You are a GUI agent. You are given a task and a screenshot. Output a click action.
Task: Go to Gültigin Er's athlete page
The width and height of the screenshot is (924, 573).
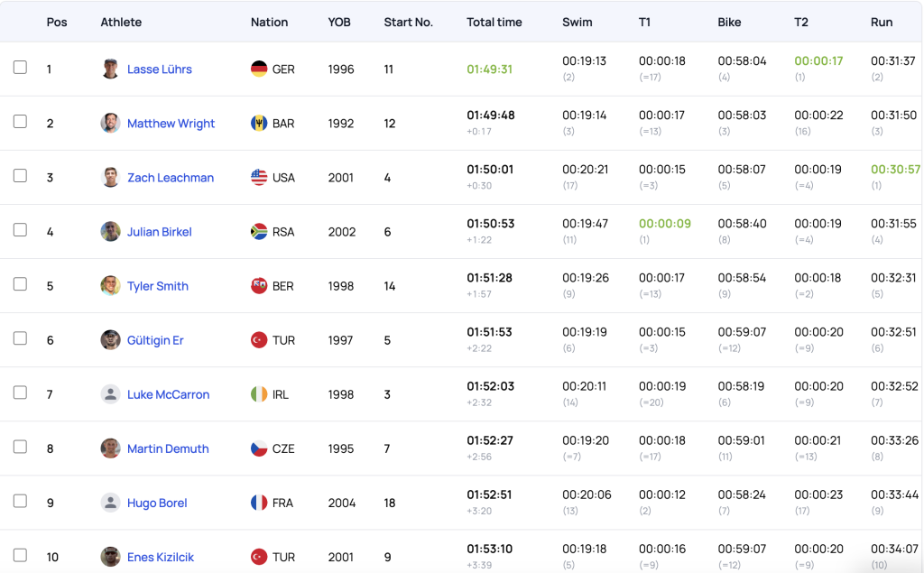coord(155,340)
